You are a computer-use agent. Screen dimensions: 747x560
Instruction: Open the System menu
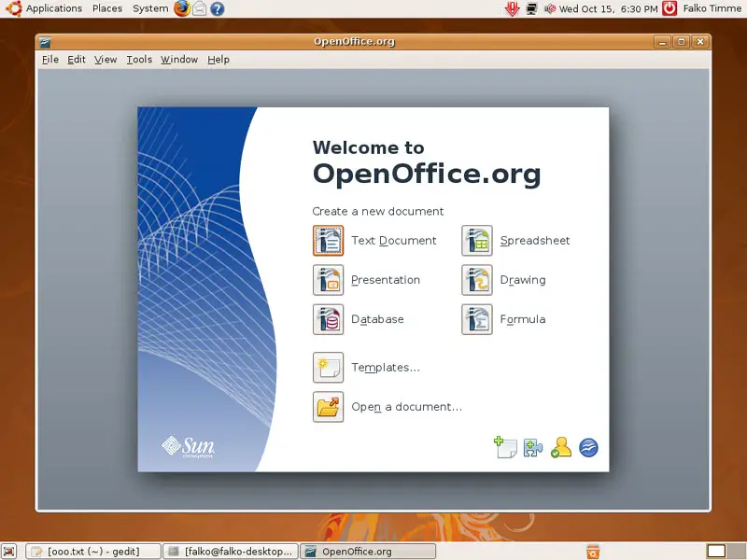(x=150, y=8)
